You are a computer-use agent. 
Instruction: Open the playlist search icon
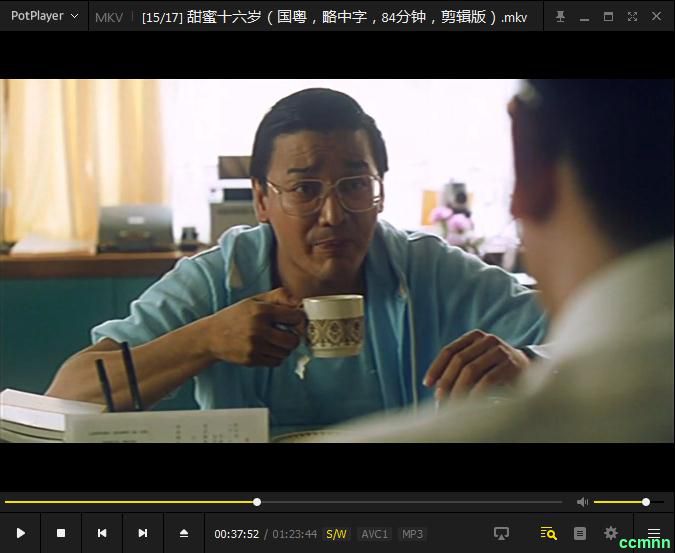coord(548,533)
